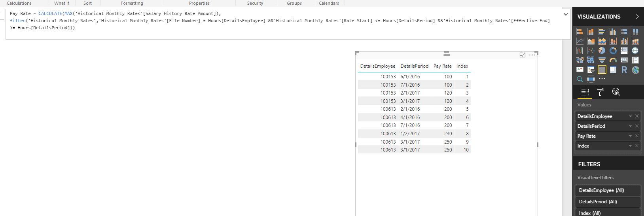
Task: Open DetailsPeriod field dropdown in Values
Action: pyautogui.click(x=630, y=126)
